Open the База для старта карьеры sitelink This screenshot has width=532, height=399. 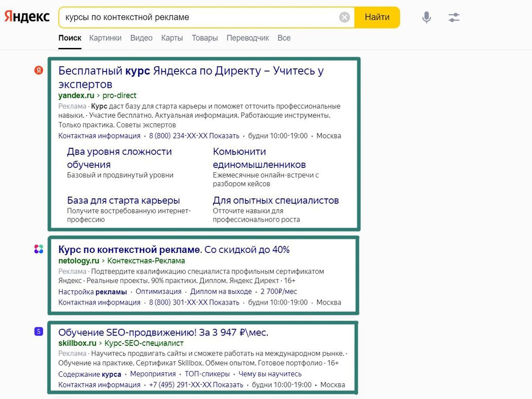coord(123,200)
